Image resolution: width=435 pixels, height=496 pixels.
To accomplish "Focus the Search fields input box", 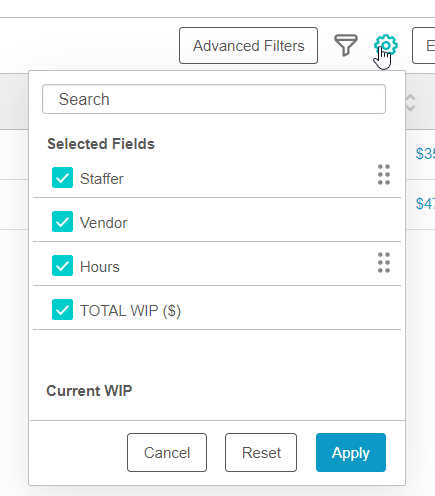I will pyautogui.click(x=214, y=99).
